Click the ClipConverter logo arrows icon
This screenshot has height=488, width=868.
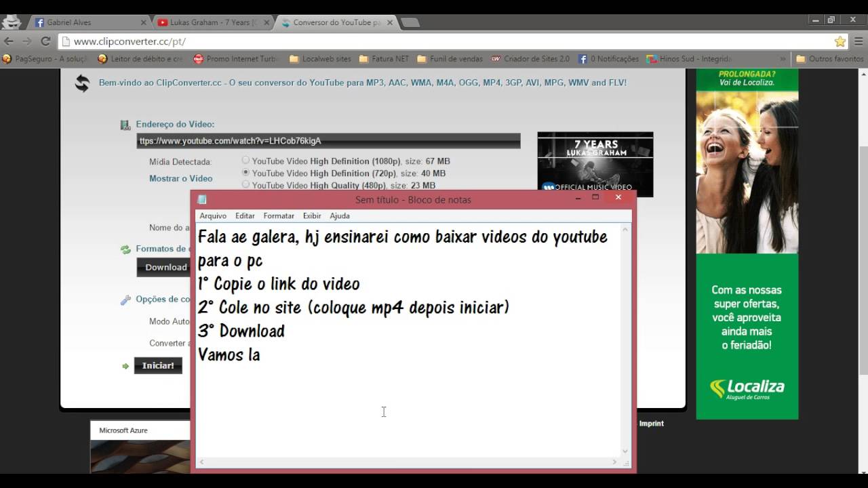(82, 83)
